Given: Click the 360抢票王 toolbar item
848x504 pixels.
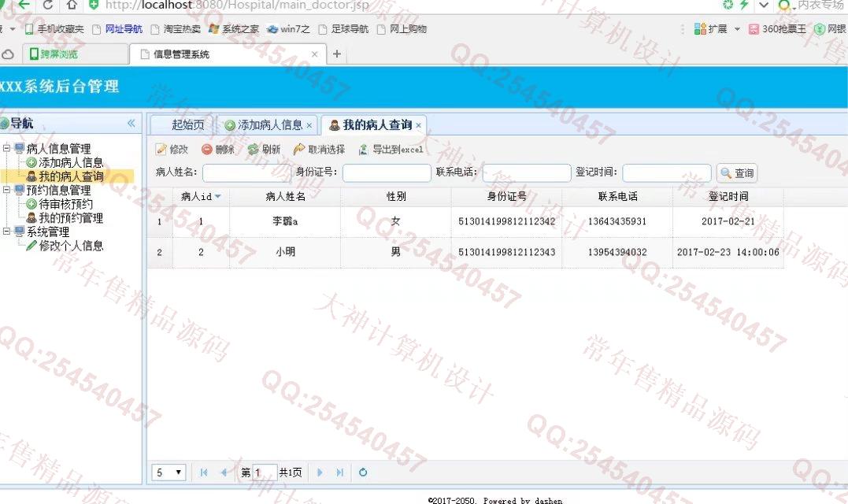Looking at the screenshot, I should (x=777, y=28).
